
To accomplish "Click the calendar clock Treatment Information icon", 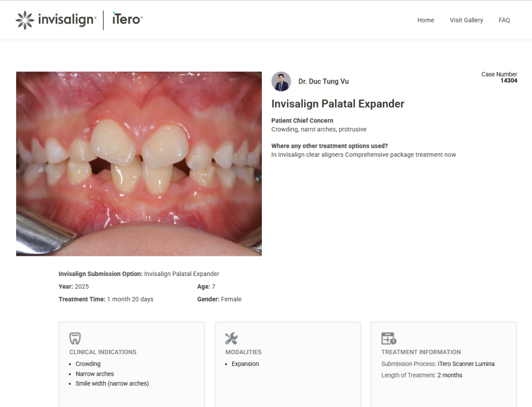I will coord(389,338).
